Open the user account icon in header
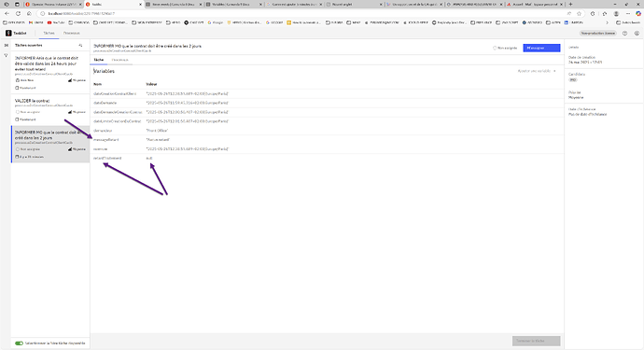This screenshot has width=644, height=350. pyautogui.click(x=637, y=34)
